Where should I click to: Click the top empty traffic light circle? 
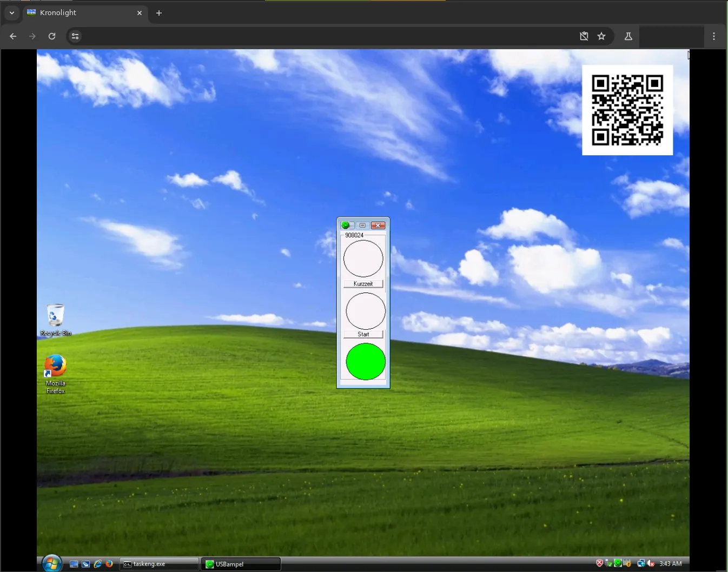click(x=363, y=258)
